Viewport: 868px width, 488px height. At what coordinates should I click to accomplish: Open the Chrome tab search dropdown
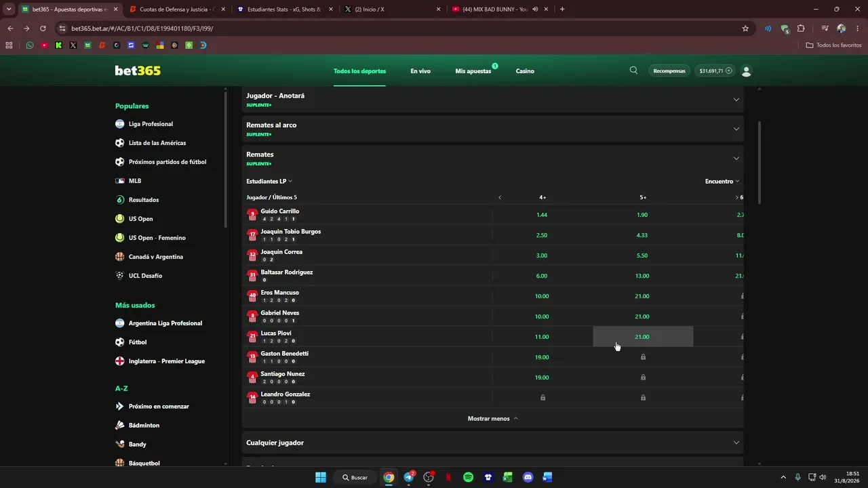click(x=9, y=9)
